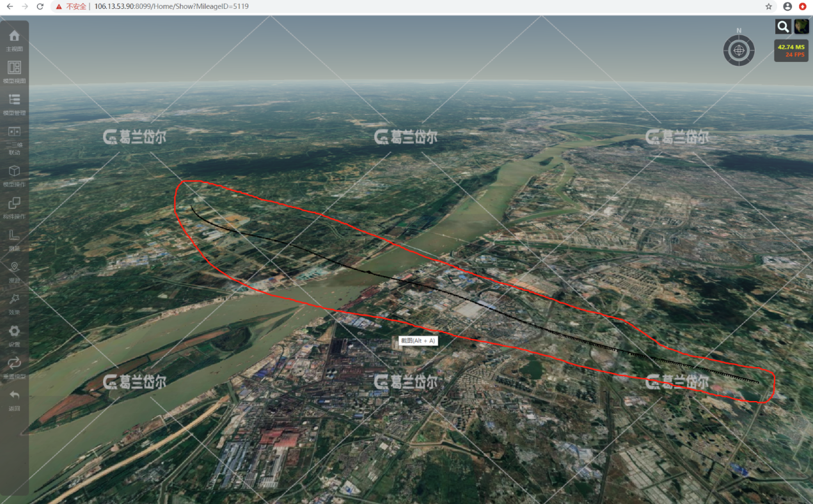Image resolution: width=813 pixels, height=504 pixels.
Task: Open the globe base-layer imagery picker
Action: pos(801,26)
